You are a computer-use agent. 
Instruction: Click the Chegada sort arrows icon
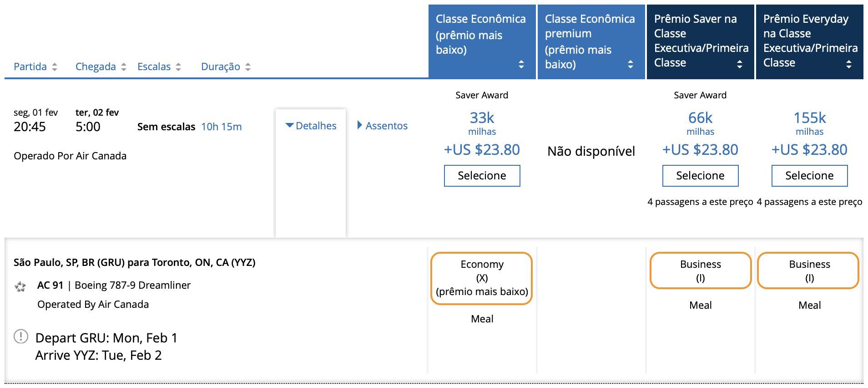tap(124, 67)
